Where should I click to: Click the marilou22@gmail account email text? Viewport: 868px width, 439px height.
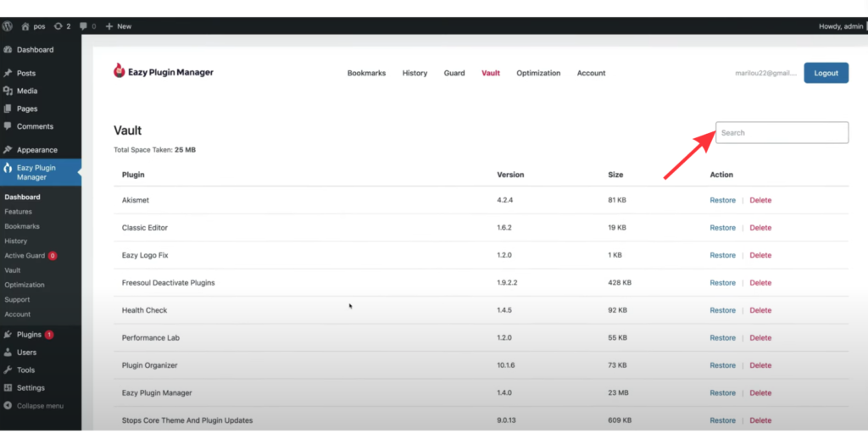[x=765, y=73]
